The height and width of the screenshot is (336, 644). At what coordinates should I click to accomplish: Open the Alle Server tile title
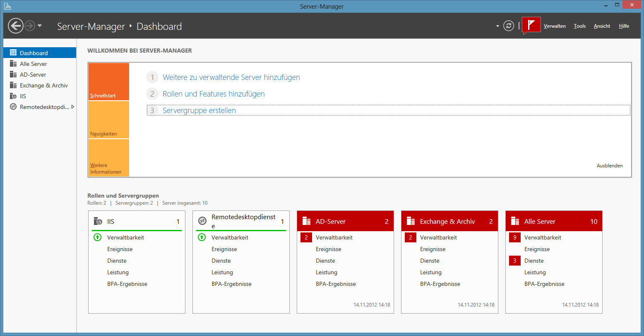(x=540, y=222)
